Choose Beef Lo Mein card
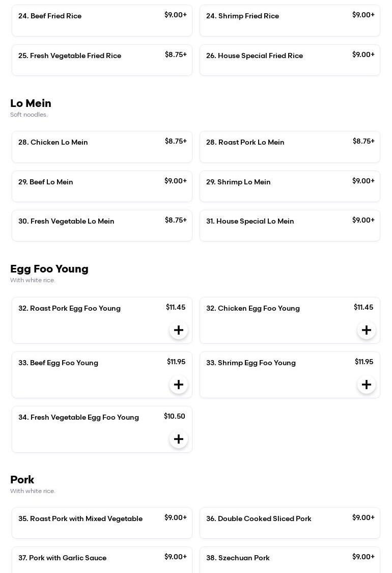 coord(102,186)
